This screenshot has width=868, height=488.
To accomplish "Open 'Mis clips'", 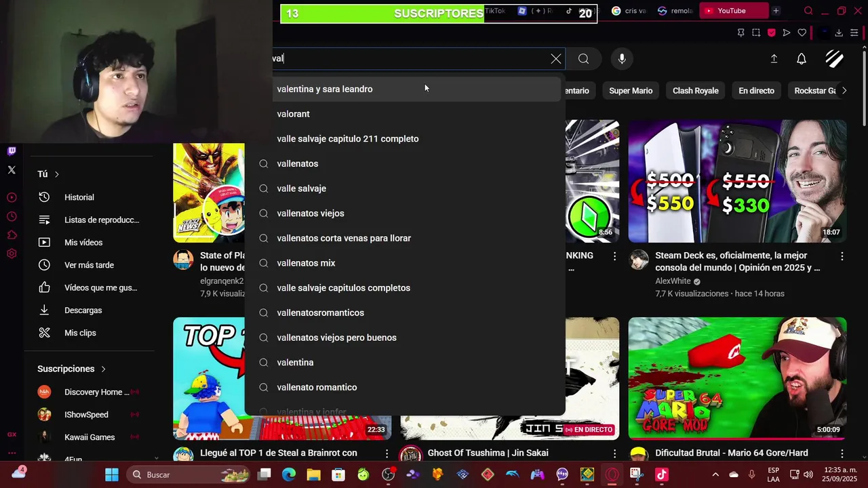I will 90,333.
